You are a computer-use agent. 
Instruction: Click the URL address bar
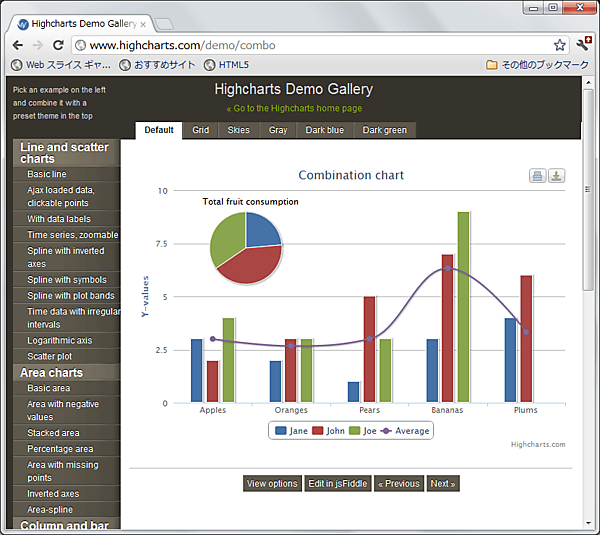coord(300,45)
